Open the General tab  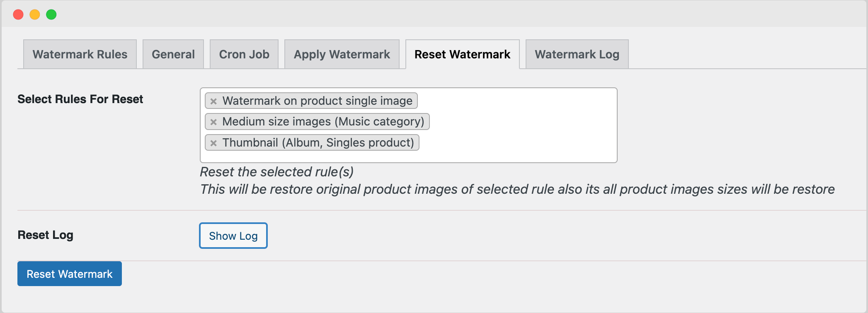coord(173,54)
